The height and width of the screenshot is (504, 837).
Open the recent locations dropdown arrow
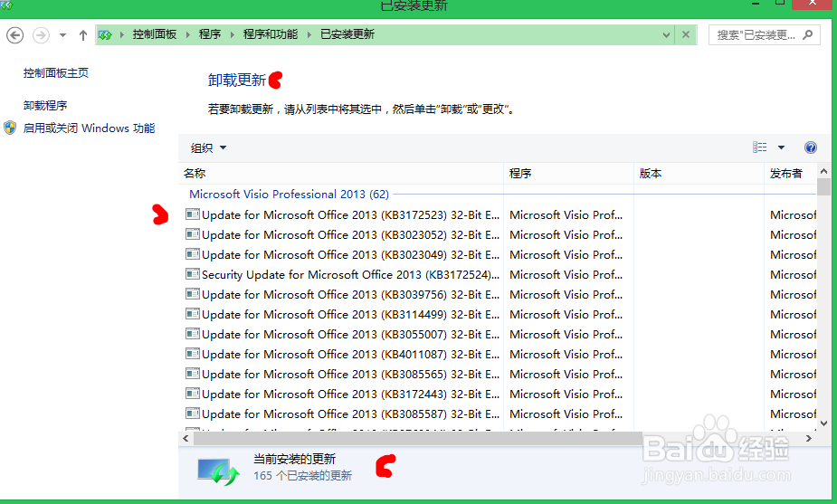pos(62,35)
